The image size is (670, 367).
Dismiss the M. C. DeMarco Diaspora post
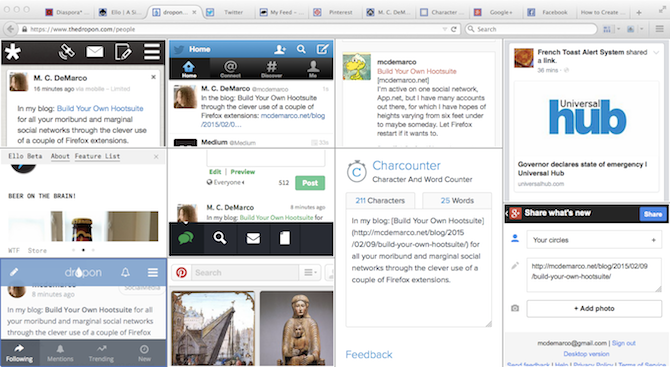tap(153, 77)
